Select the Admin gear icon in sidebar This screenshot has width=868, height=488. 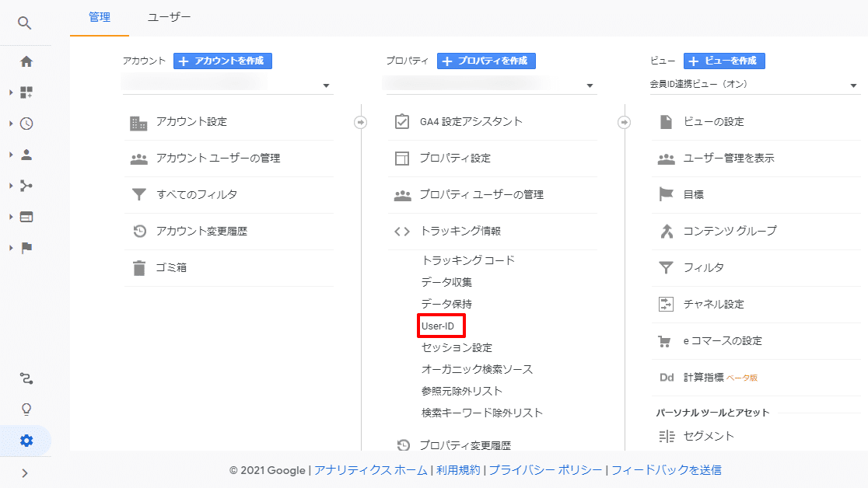click(x=26, y=440)
